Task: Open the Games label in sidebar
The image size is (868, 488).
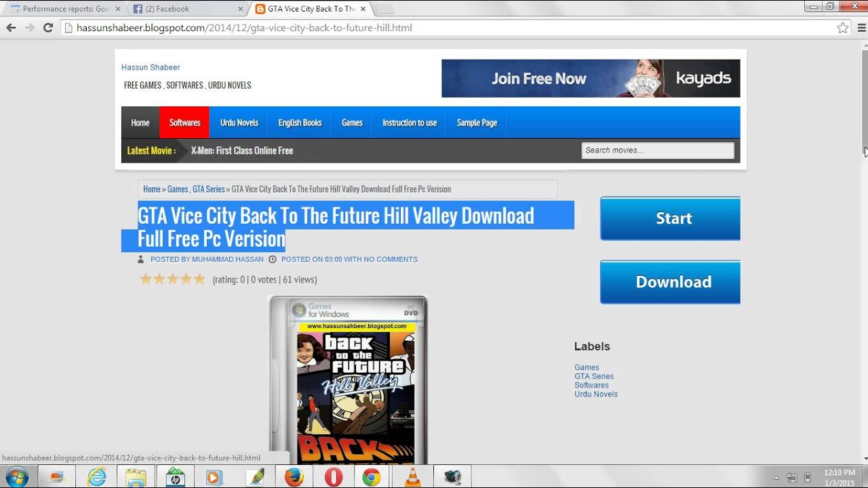Action: click(587, 367)
